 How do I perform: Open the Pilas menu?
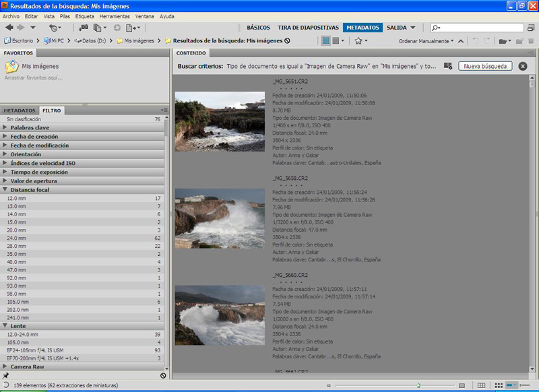coord(65,16)
